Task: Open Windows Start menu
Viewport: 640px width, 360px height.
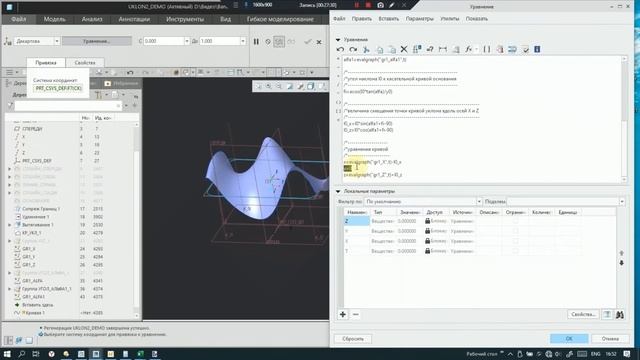Action: 7,354
